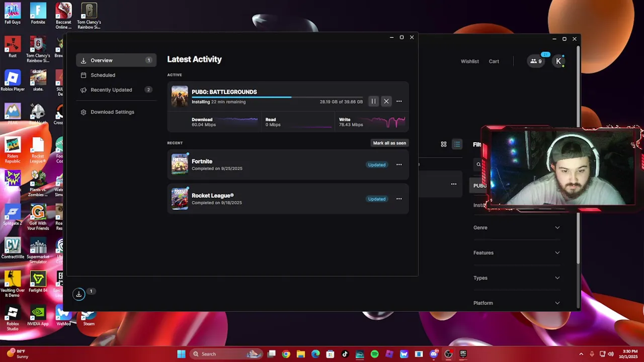Open the Recently Updated section
This screenshot has width=644, height=362.
[x=116, y=90]
